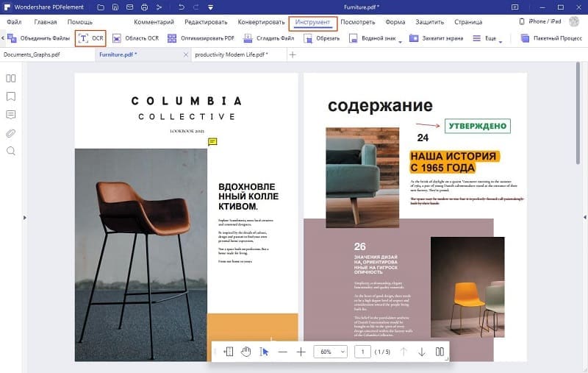Open file using the folder icon in title bar
588x373 pixels.
(101, 7)
